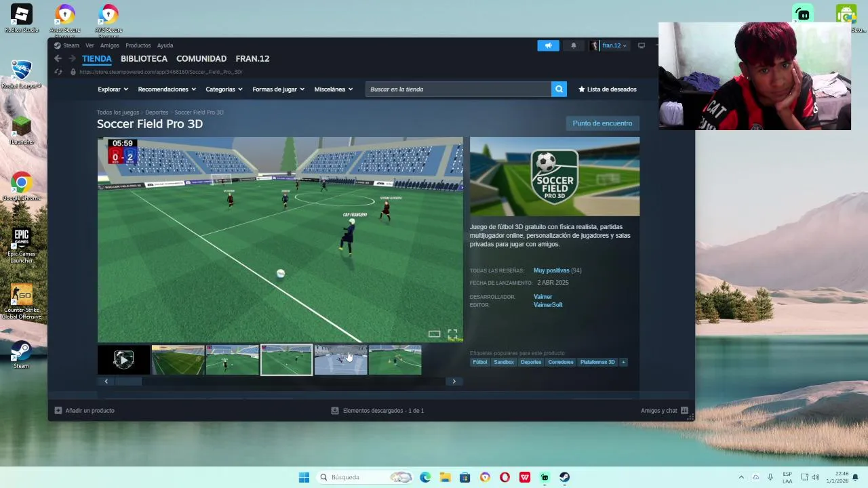Click the store search magnifier button
The image size is (868, 488).
click(x=559, y=89)
